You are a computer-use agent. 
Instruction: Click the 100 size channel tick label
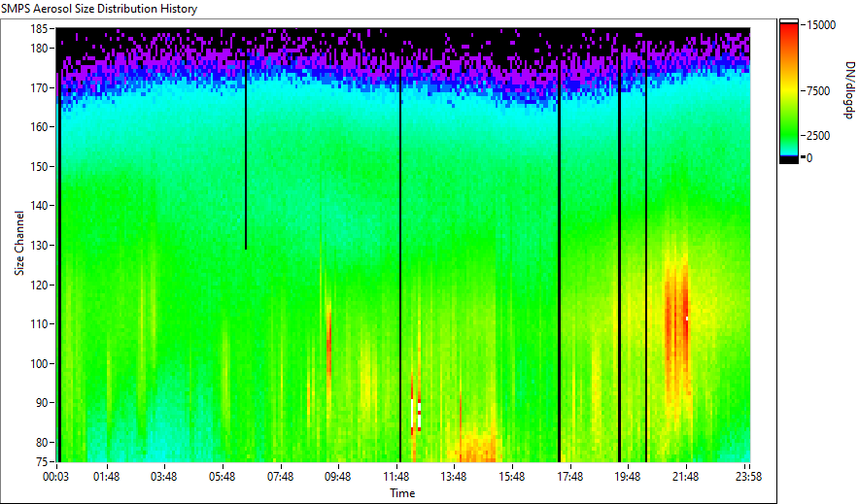coord(40,363)
